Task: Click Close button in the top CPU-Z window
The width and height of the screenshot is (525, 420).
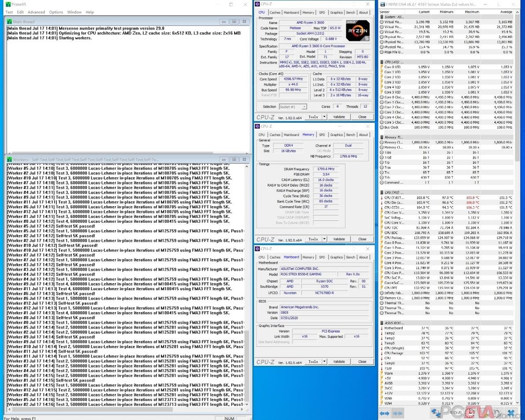Action: pyautogui.click(x=362, y=117)
